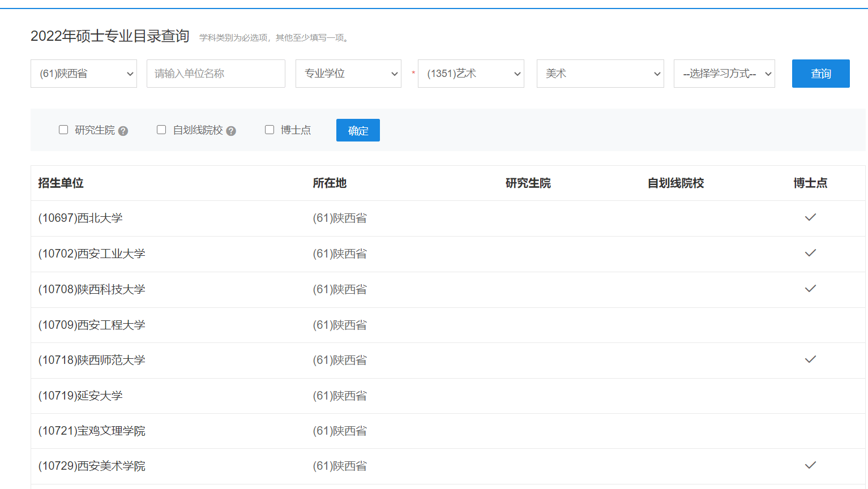Click the dropdown arrow on the 专业学位 selector
The width and height of the screenshot is (868, 489).
(x=395, y=74)
